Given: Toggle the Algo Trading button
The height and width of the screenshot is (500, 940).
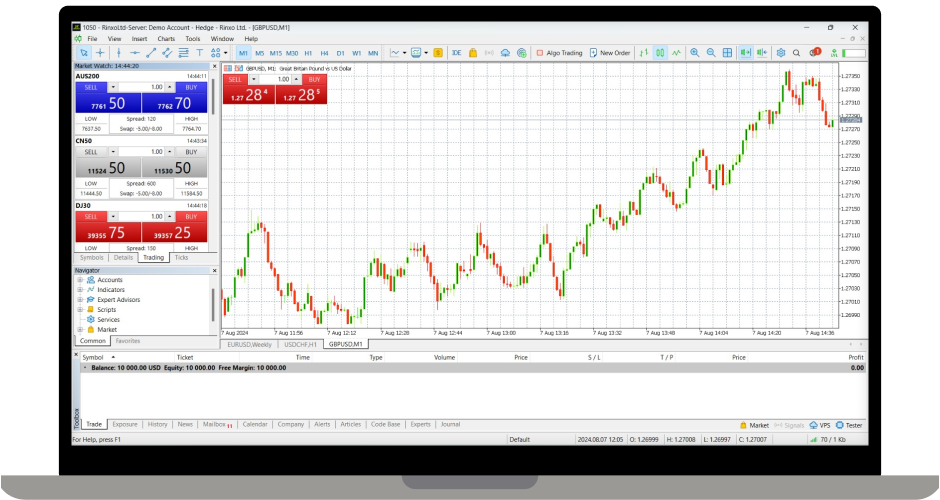Looking at the screenshot, I should (x=559, y=52).
